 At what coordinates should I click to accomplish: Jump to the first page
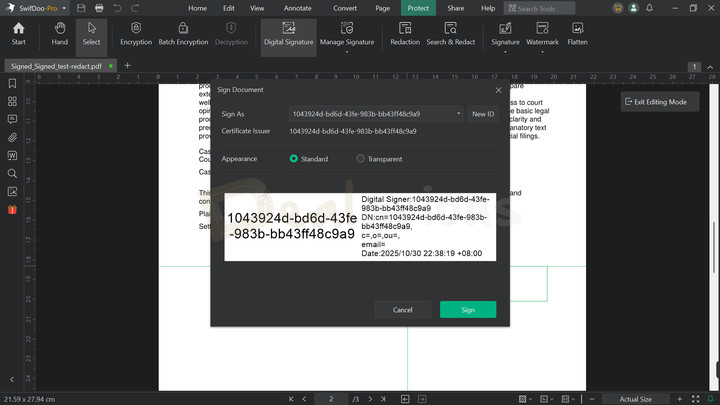[291, 399]
